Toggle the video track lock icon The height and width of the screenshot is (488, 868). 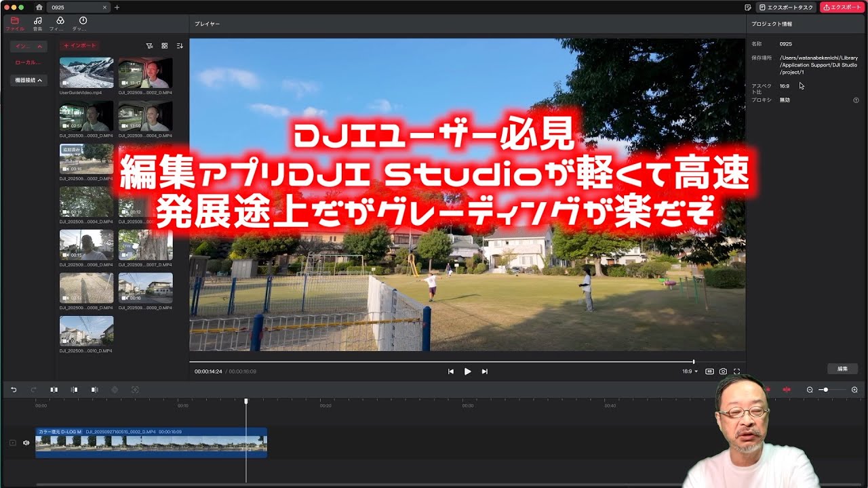12,443
